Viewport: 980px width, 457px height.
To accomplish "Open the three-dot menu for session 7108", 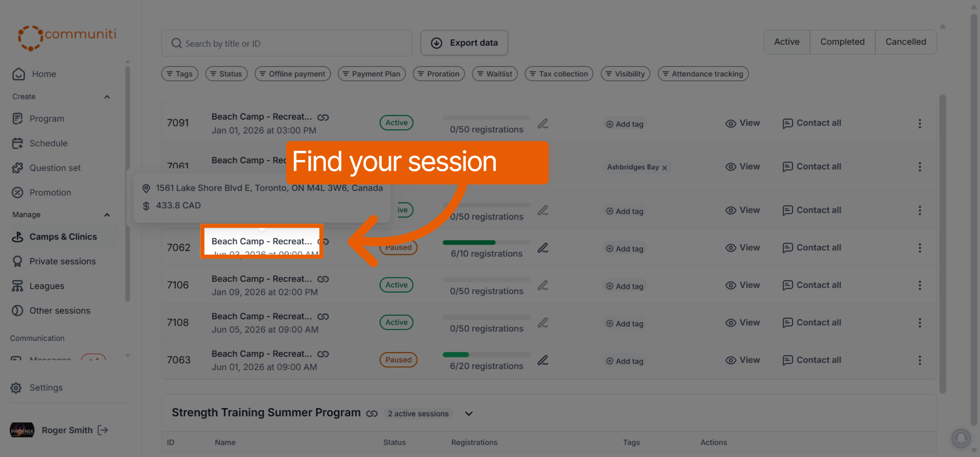I will tap(920, 323).
